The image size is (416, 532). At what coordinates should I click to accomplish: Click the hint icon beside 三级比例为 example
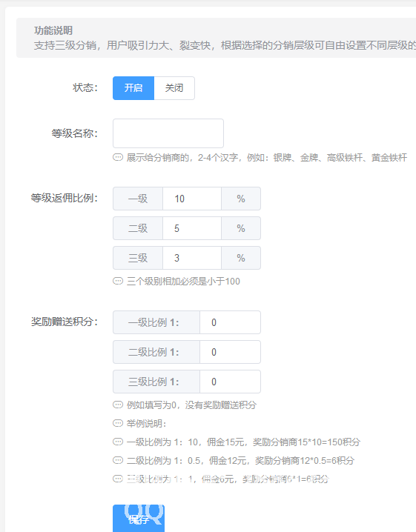pos(118,479)
